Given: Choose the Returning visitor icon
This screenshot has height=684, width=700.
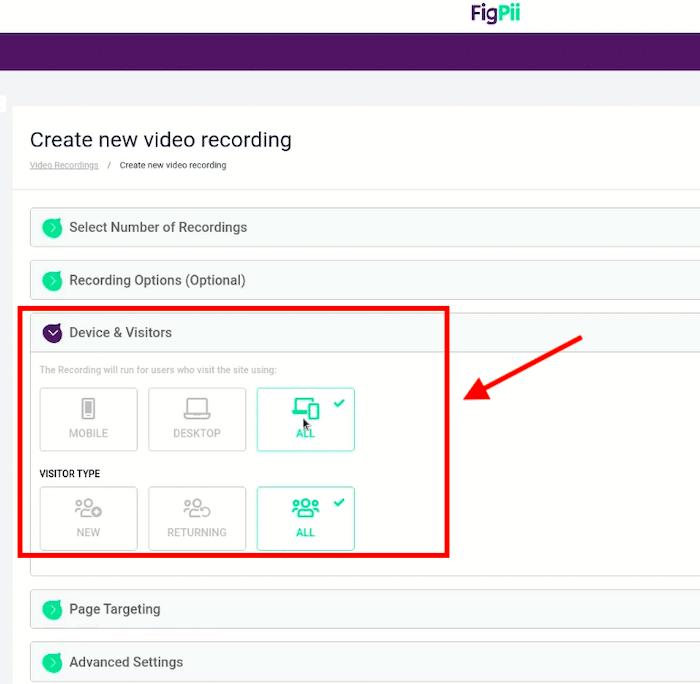Looking at the screenshot, I should 197,508.
